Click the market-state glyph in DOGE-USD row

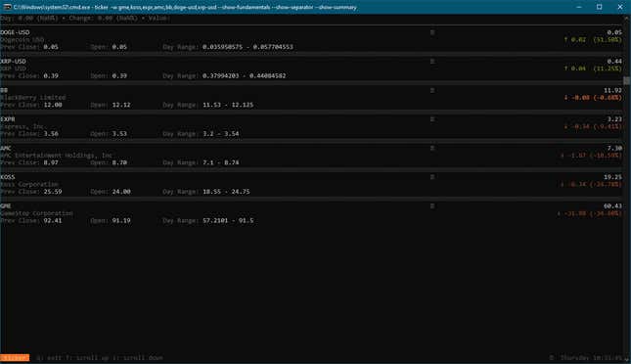432,32
